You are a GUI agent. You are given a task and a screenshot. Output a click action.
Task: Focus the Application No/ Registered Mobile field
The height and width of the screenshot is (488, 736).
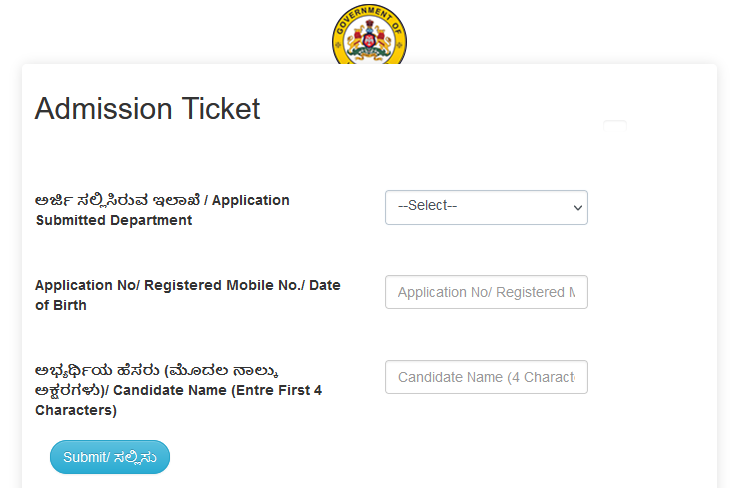coord(486,292)
